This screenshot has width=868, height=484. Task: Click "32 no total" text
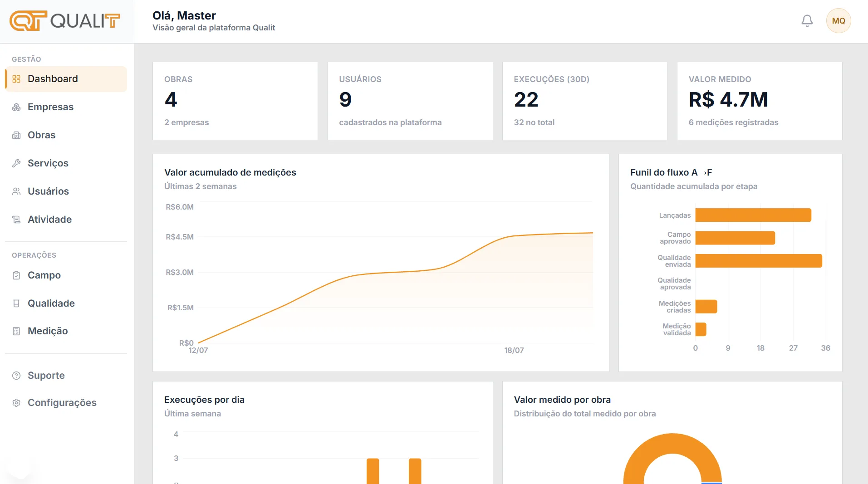[534, 122]
